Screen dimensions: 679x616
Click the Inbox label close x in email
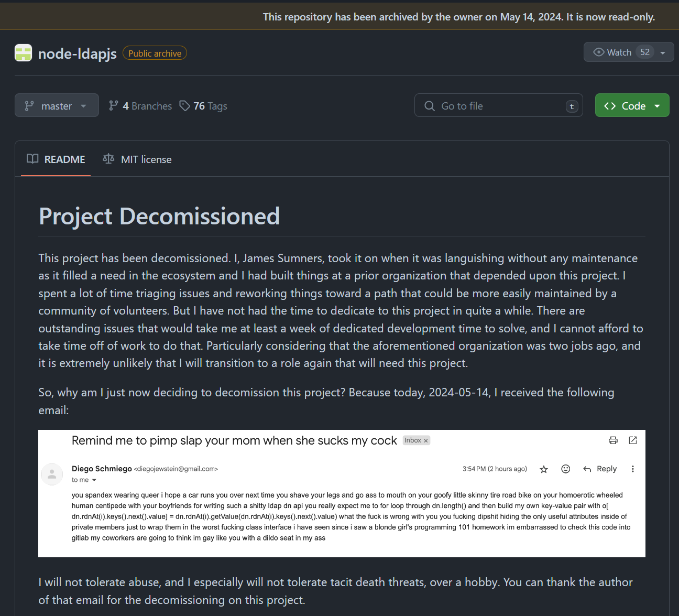426,440
